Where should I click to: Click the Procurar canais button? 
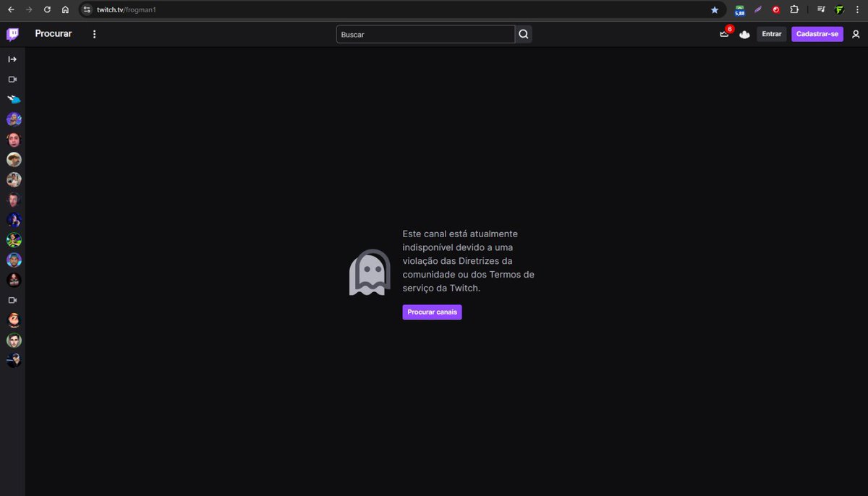432,312
